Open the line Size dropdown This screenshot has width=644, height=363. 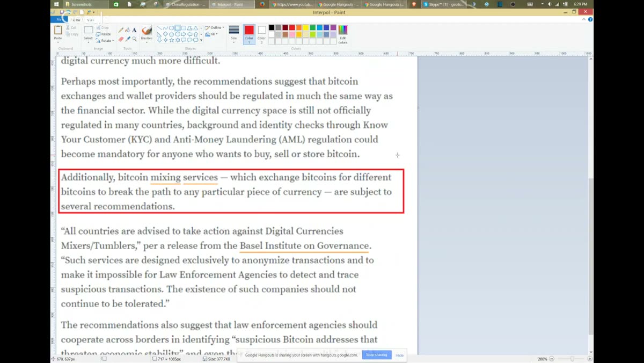pyautogui.click(x=234, y=34)
